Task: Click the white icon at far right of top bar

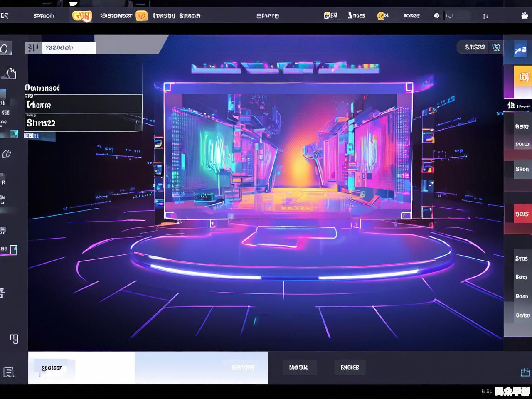Action: [525, 16]
